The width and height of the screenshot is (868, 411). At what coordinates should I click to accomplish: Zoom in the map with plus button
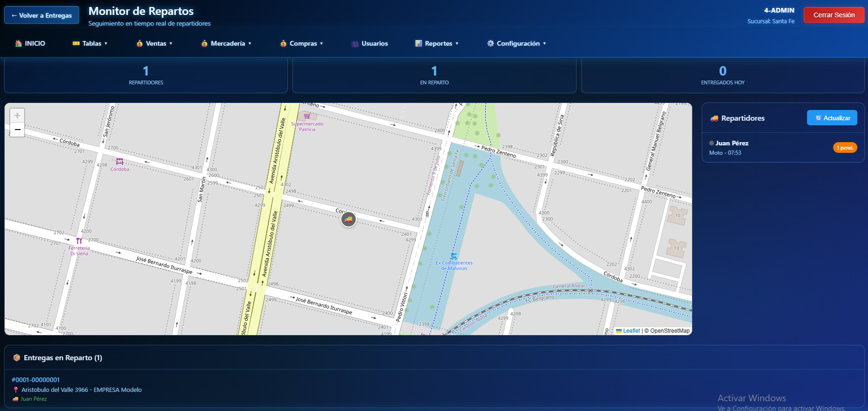pos(17,116)
